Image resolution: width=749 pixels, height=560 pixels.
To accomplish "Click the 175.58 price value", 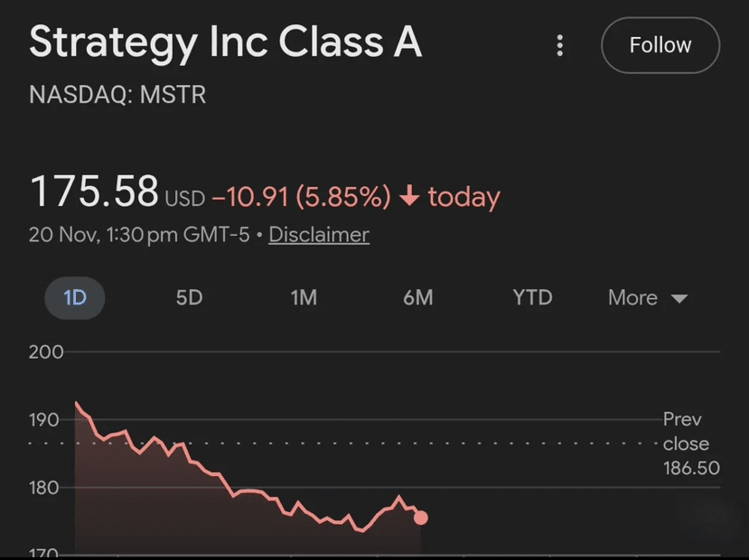I will [x=95, y=191].
